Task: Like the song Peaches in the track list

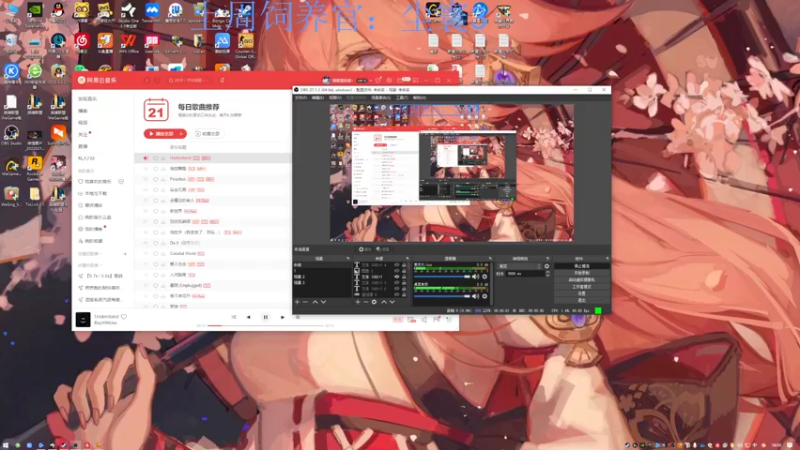Action: 156,179
